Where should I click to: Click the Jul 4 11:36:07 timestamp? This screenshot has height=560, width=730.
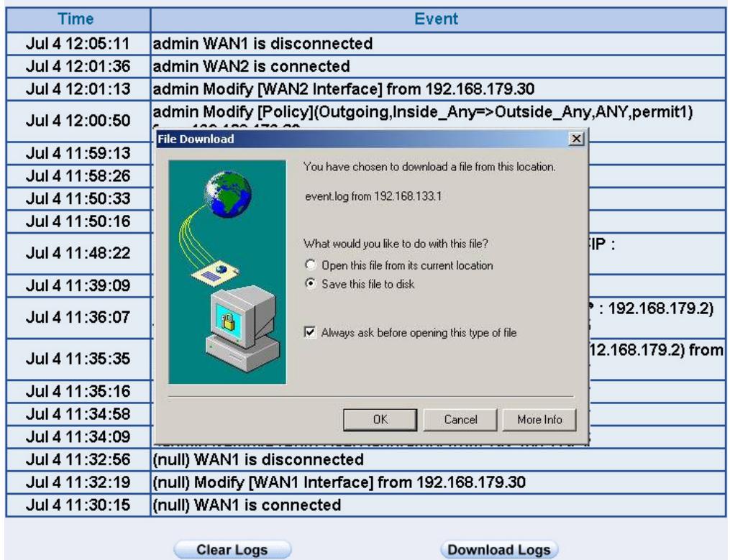(78, 318)
